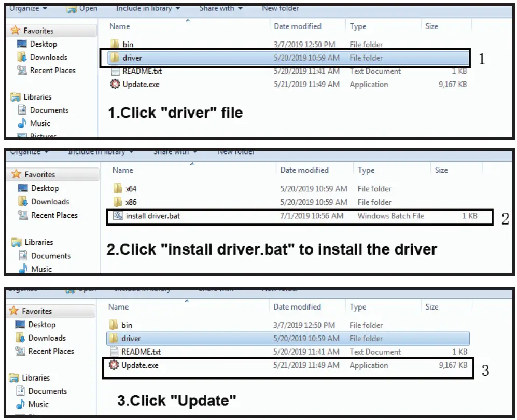The image size is (517, 420).
Task: Sort by Size column in step 2 window
Action: 441,170
